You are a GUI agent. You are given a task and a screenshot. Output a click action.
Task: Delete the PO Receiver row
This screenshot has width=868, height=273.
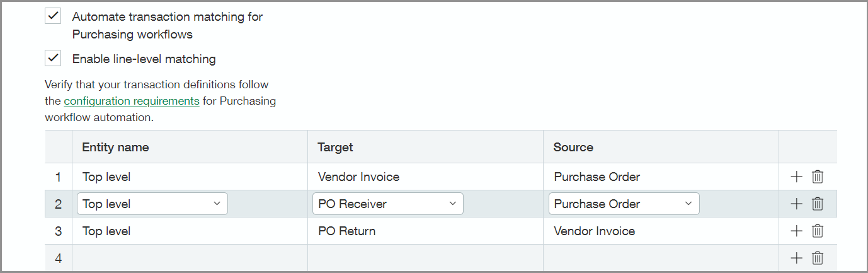(817, 204)
